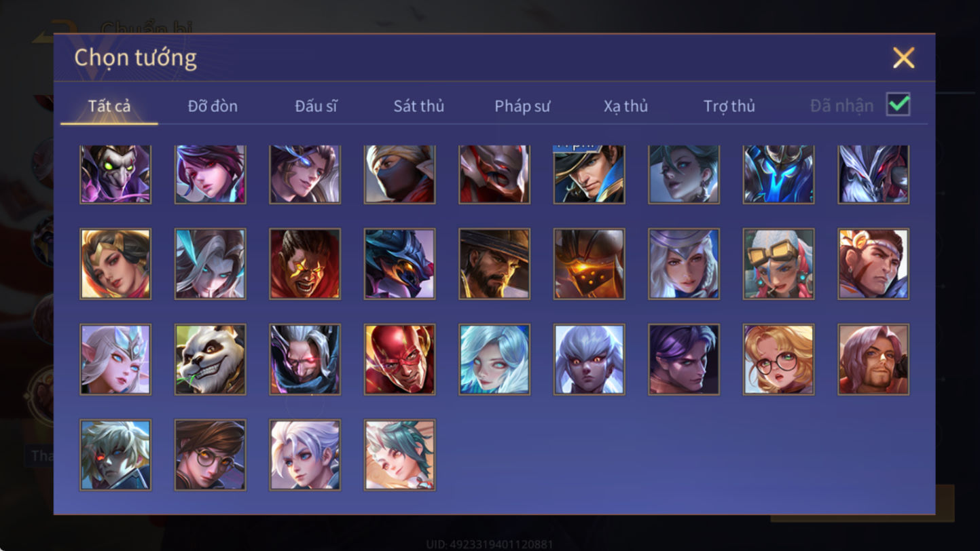Image resolution: width=980 pixels, height=551 pixels.
Task: Select the blonde girl with round glasses
Action: tap(778, 360)
